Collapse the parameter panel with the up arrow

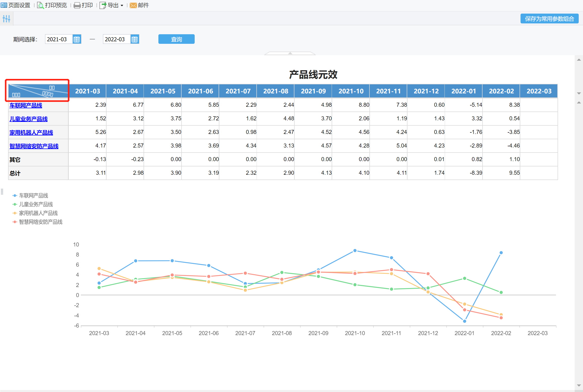coord(290,53)
